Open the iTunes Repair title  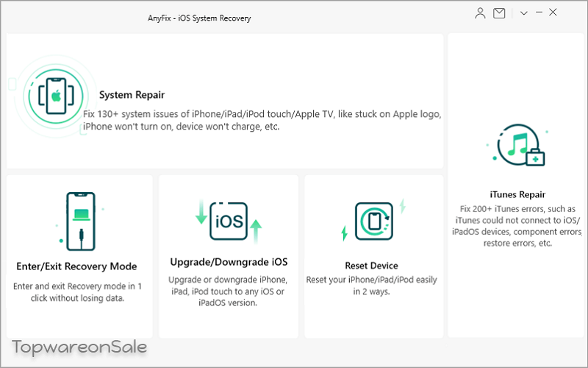point(517,194)
